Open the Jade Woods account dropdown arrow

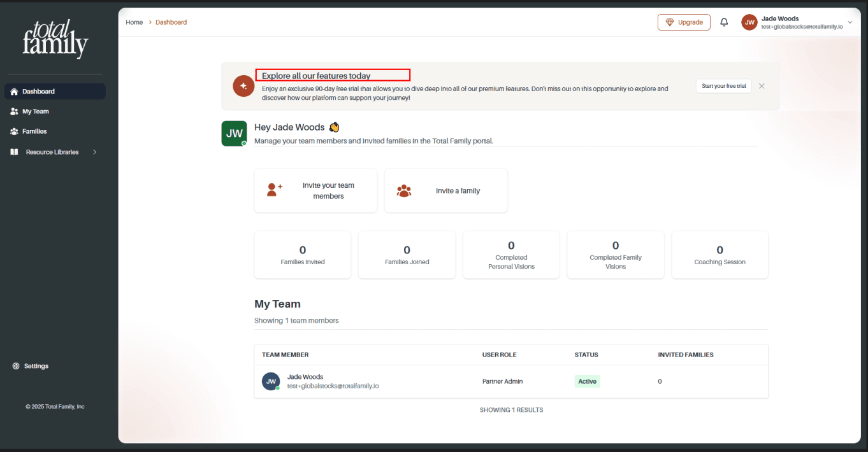(x=850, y=22)
